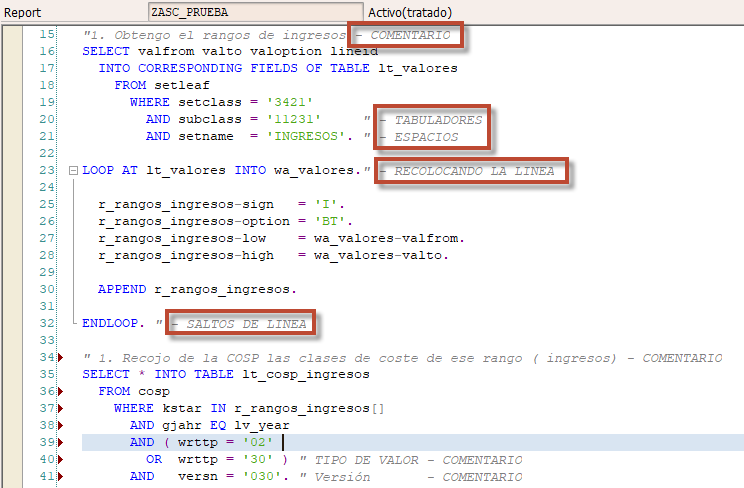Click the change marker on line 40

pos(61,460)
